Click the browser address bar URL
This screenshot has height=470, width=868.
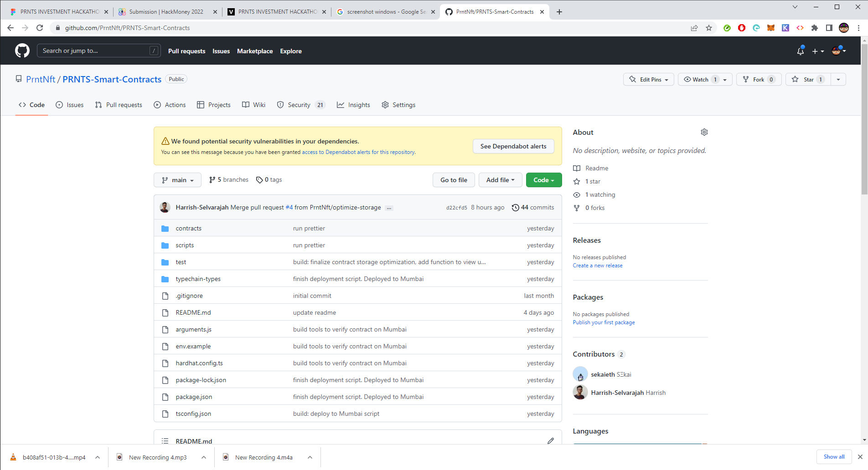pos(127,28)
